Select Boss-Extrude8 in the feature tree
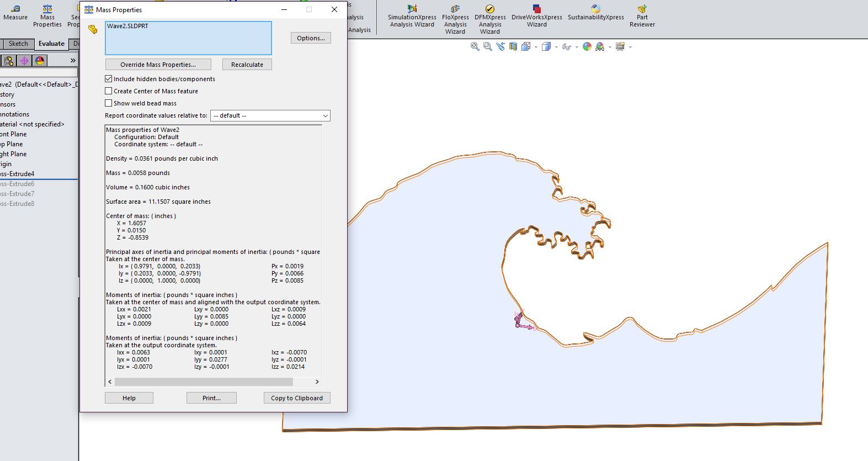 click(x=17, y=204)
